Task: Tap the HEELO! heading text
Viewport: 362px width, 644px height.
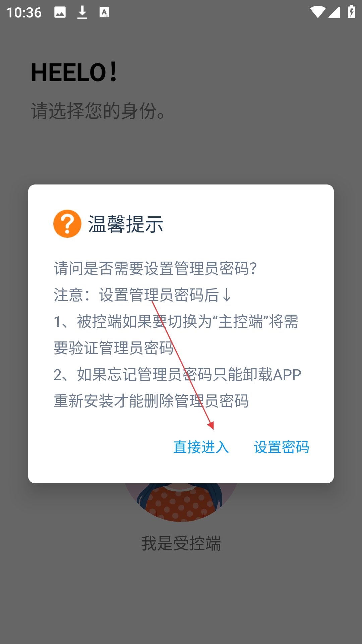Action: [74, 72]
